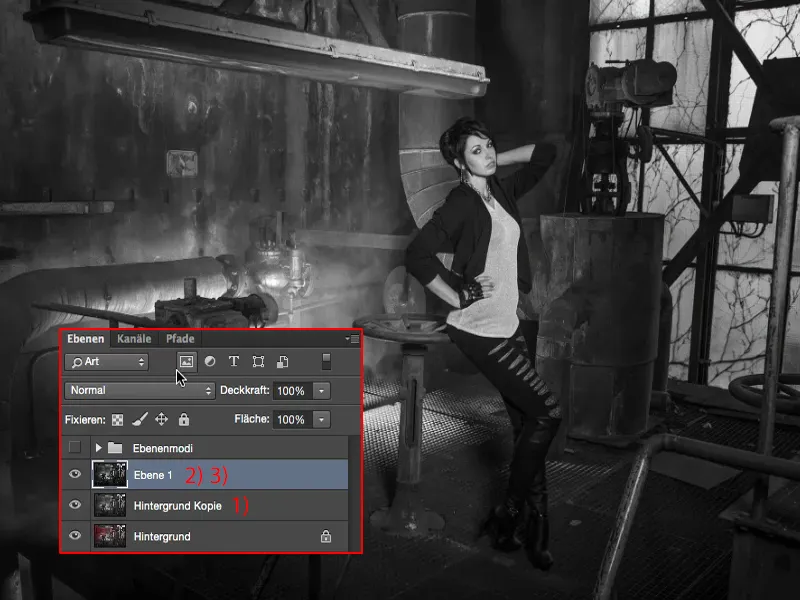This screenshot has height=600, width=800.
Task: Click the Ebenenmodi folder icon
Action: [x=115, y=448]
